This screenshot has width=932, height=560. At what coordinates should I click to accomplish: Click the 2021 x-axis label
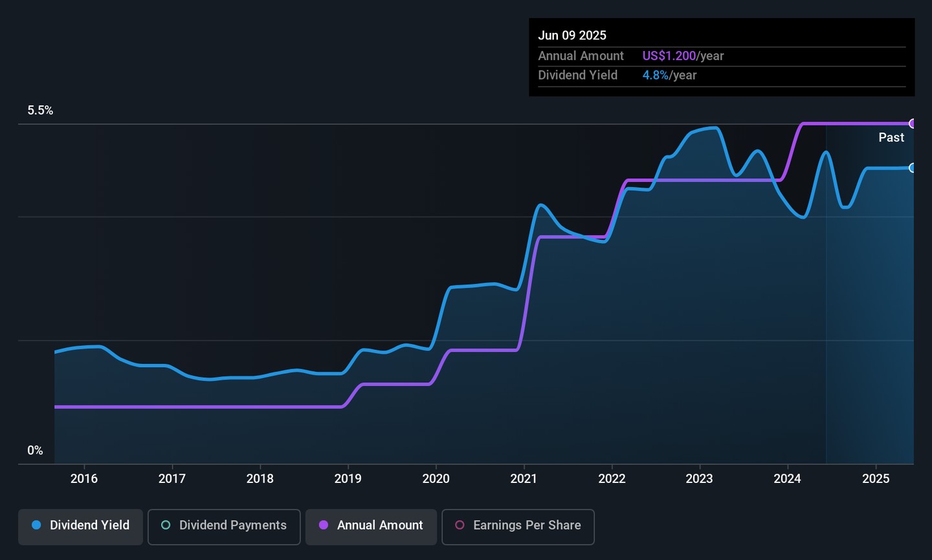click(x=524, y=479)
